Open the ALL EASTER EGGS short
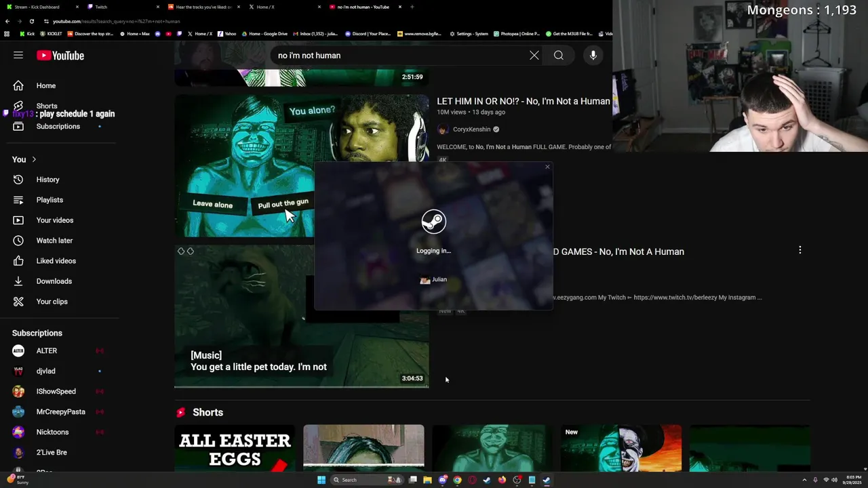The height and width of the screenshot is (488, 868). (235, 448)
